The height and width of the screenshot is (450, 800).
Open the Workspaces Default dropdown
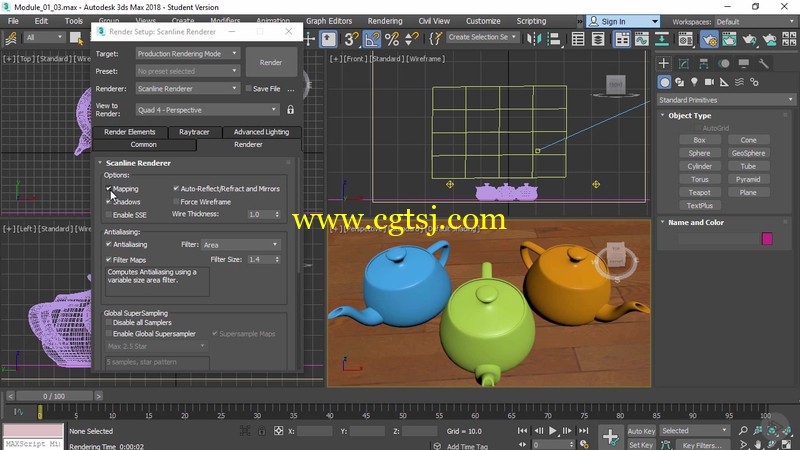(755, 21)
